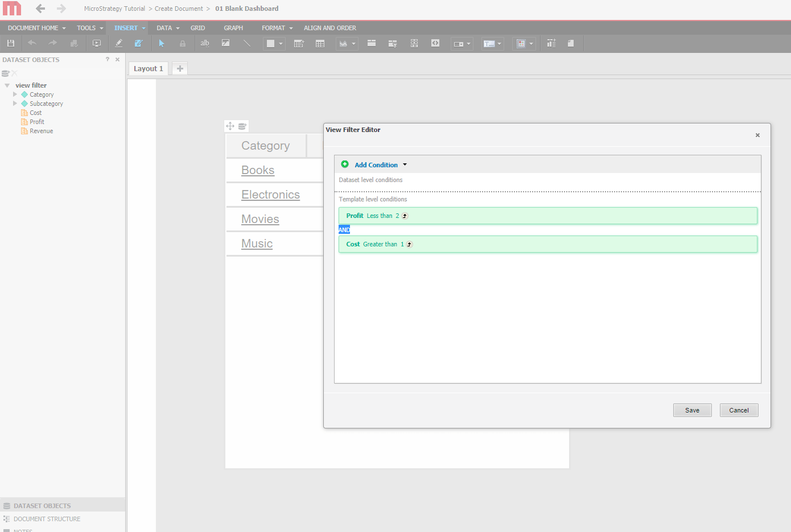Screen dimensions: 791x532
Task: Click the HTML container icon
Action: coord(435,43)
